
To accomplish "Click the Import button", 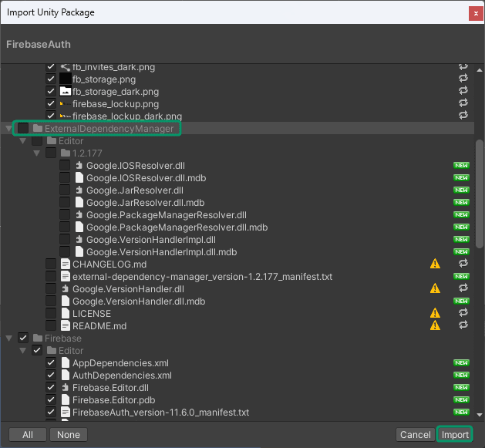I will click(x=455, y=434).
